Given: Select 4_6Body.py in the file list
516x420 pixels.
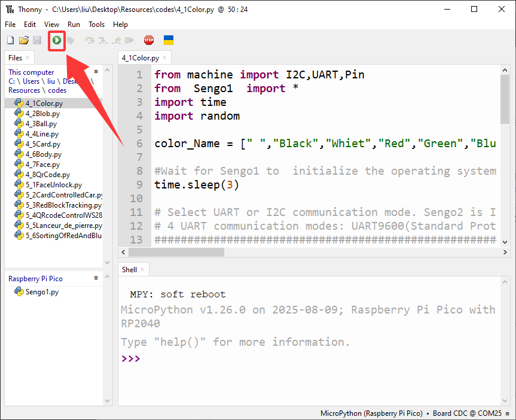Looking at the screenshot, I should (x=44, y=154).
